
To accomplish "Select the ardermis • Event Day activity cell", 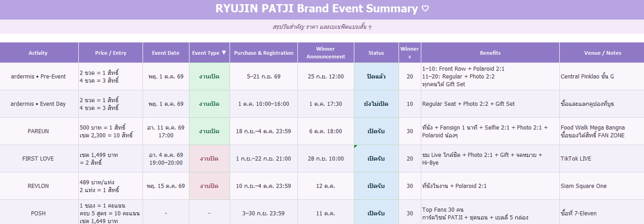I will [39, 104].
